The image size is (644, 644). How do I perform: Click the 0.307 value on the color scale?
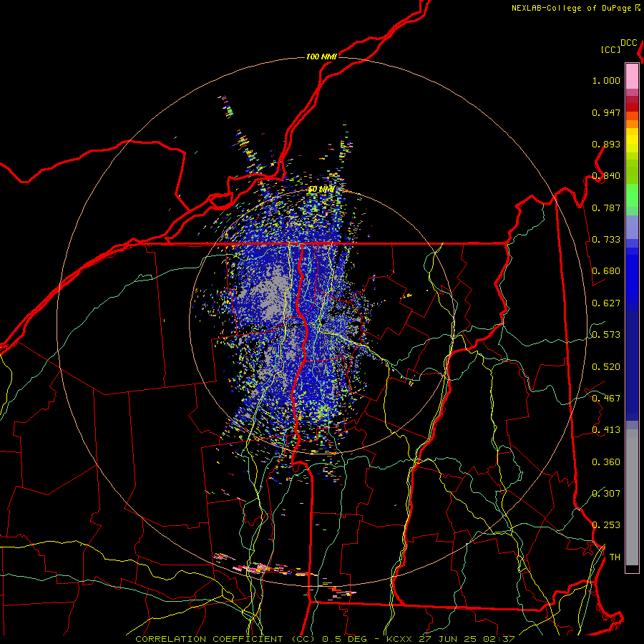click(x=606, y=494)
